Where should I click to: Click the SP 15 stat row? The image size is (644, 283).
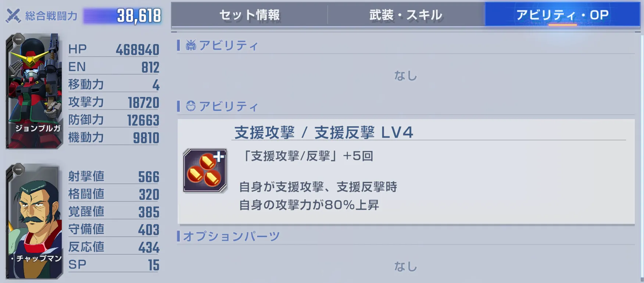(x=114, y=265)
